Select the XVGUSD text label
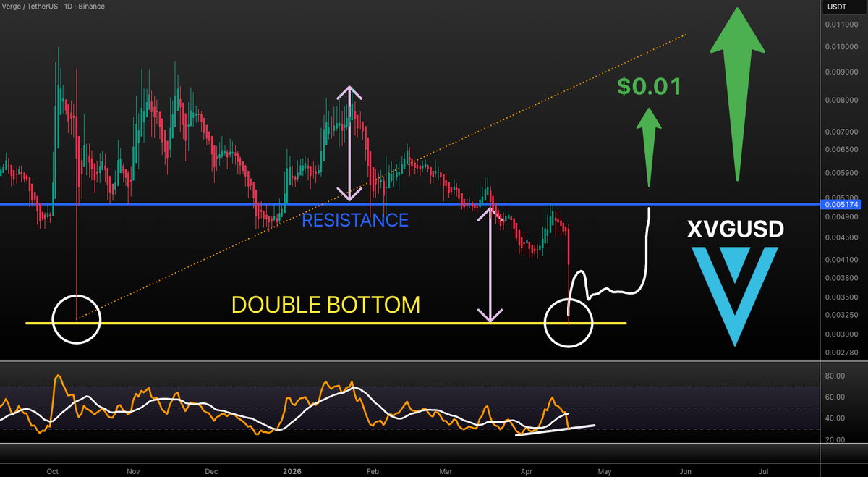Viewport: 868px width, 477px height. 735,231
